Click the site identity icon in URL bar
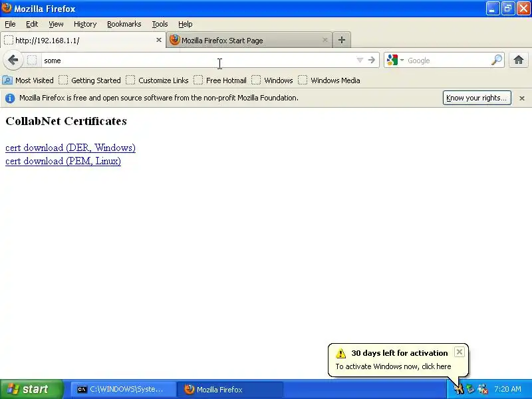 tap(32, 61)
